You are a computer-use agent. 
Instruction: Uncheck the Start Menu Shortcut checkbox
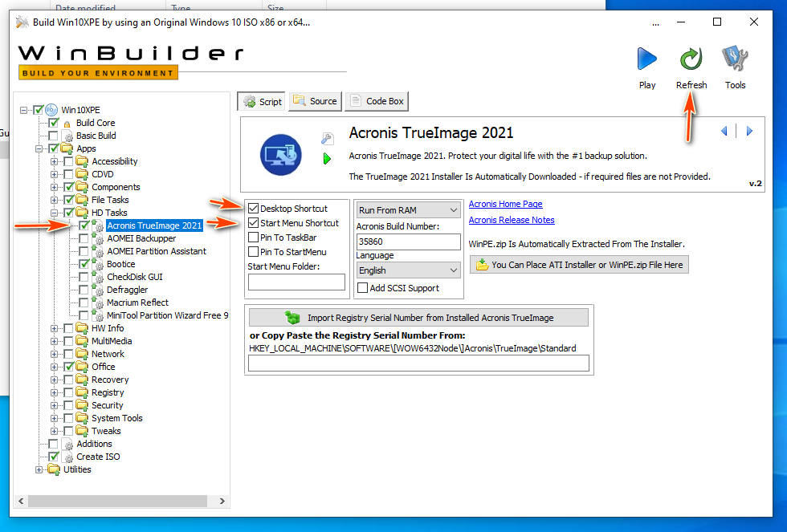click(254, 223)
